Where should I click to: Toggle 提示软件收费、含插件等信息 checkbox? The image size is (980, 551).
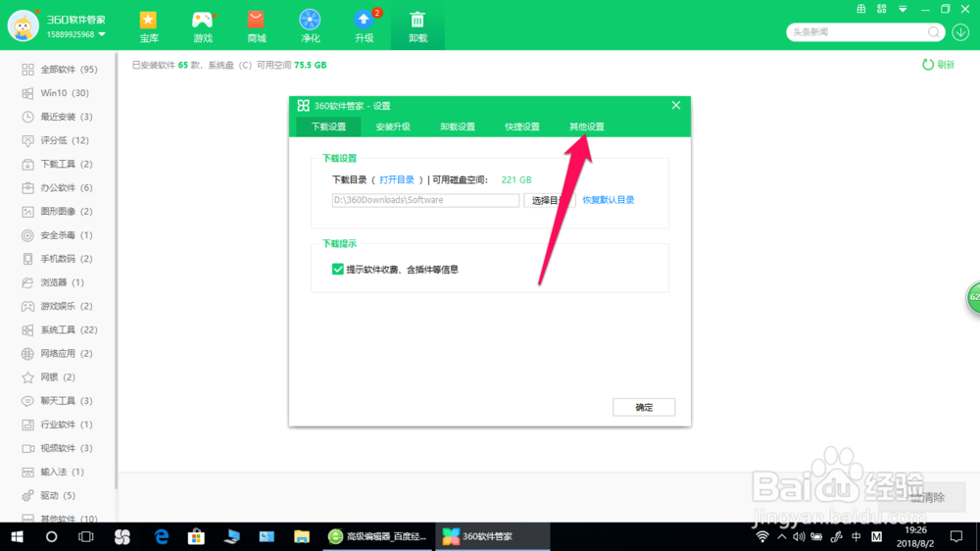pyautogui.click(x=337, y=270)
